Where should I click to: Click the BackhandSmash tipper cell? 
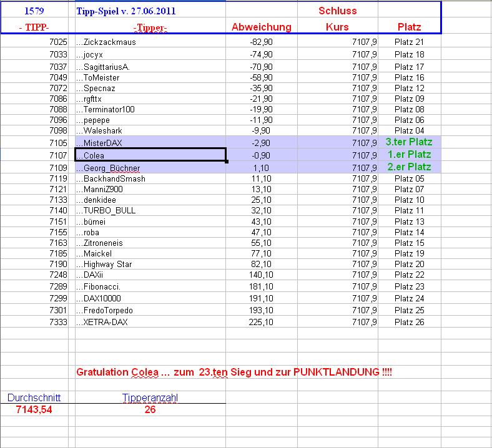150,178
